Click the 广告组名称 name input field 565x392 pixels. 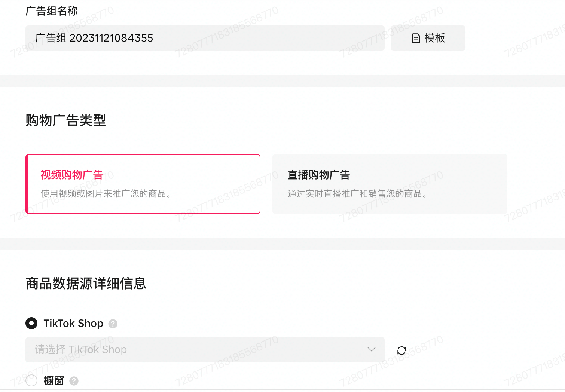(205, 38)
